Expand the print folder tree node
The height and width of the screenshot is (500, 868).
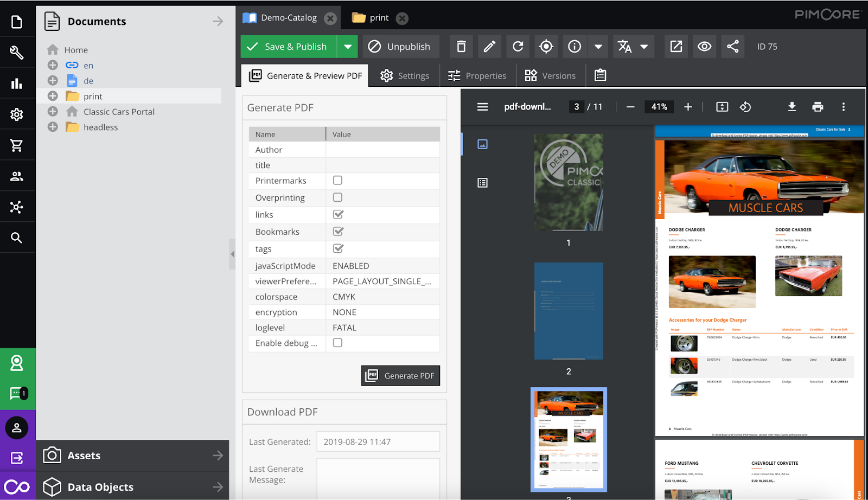coord(53,96)
